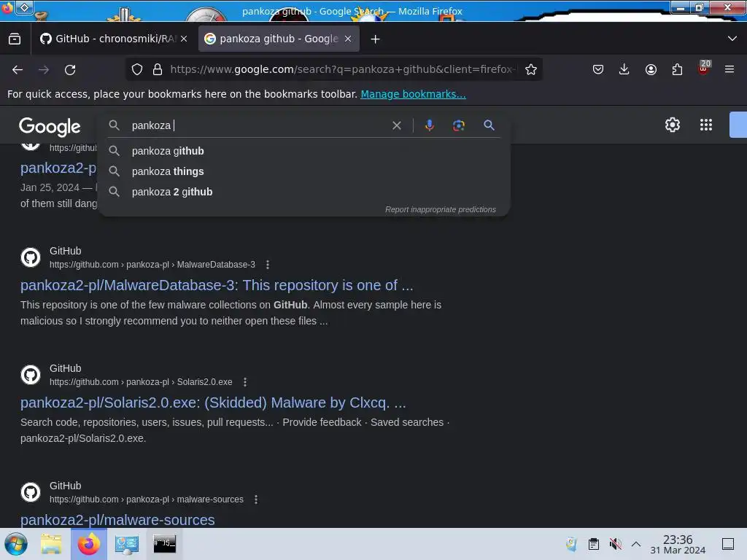
Task: Open the Firefox hamburger application menu
Action: coord(729,69)
